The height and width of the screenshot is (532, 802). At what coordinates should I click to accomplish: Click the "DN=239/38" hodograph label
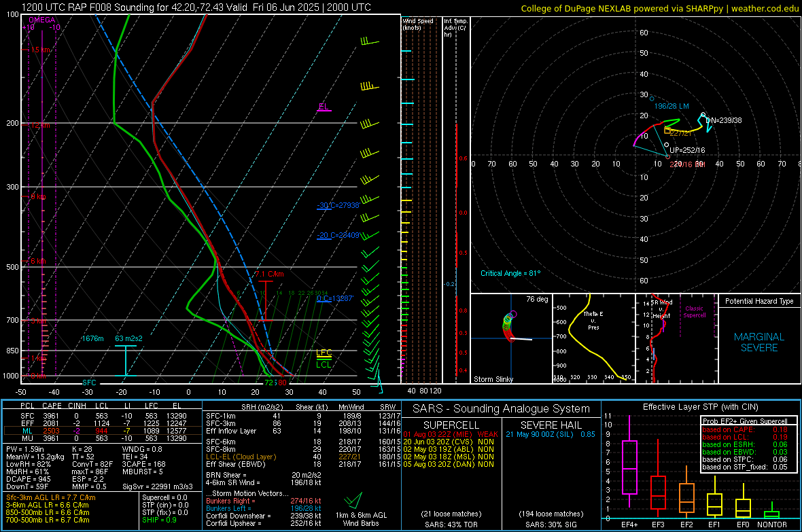(x=723, y=120)
